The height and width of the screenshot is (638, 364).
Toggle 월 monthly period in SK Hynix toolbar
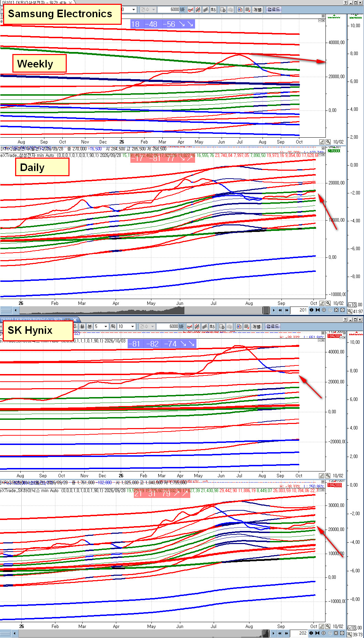pos(82,327)
